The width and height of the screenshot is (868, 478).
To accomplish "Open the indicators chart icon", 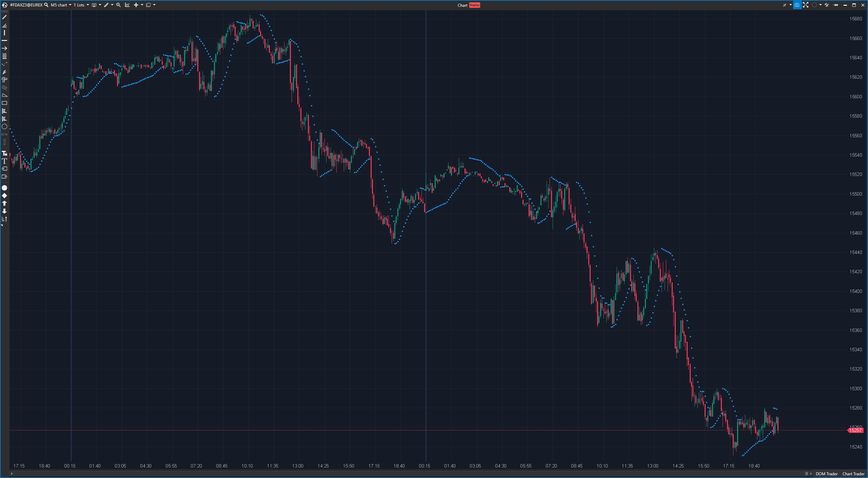I will 127,5.
